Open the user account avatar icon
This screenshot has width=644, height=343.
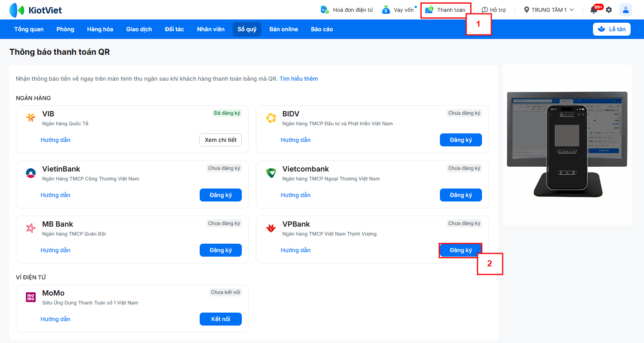(x=626, y=10)
